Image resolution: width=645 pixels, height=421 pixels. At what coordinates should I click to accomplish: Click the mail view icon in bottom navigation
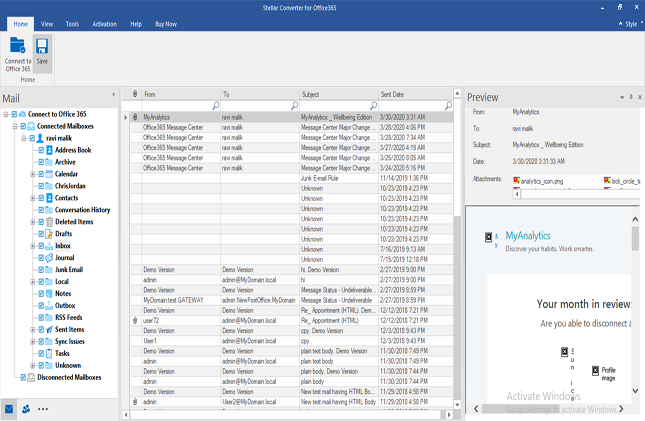(9, 408)
